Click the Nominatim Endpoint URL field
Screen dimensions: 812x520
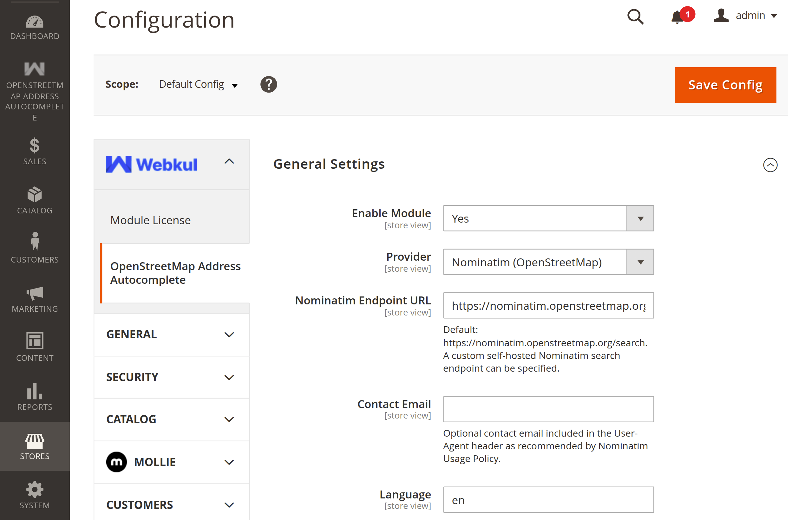(548, 306)
